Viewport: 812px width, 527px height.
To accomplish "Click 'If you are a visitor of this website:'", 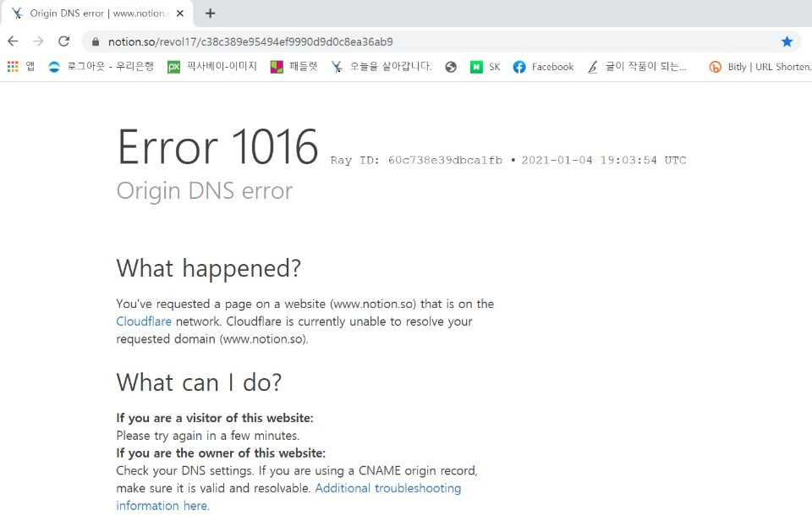I will (x=215, y=418).
